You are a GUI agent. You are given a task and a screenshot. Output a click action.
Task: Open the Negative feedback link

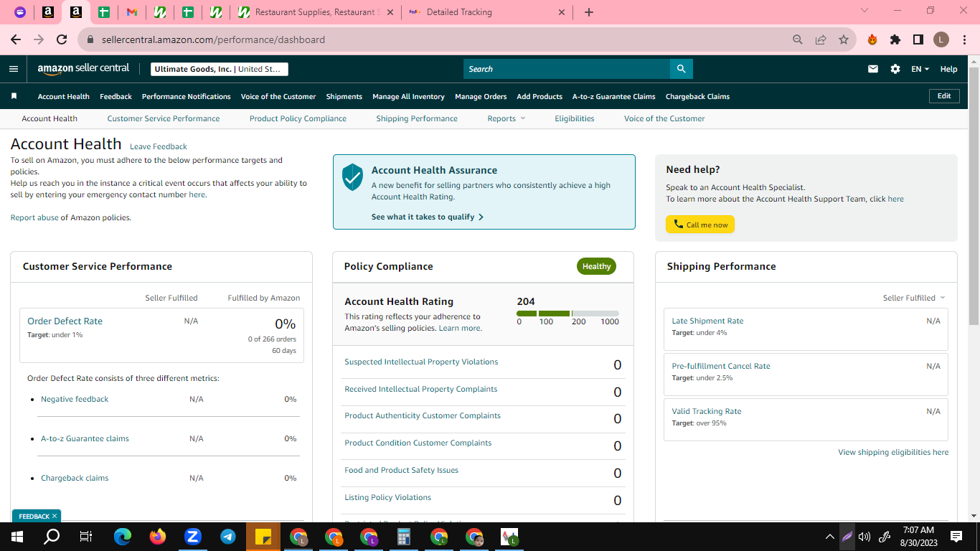[75, 399]
